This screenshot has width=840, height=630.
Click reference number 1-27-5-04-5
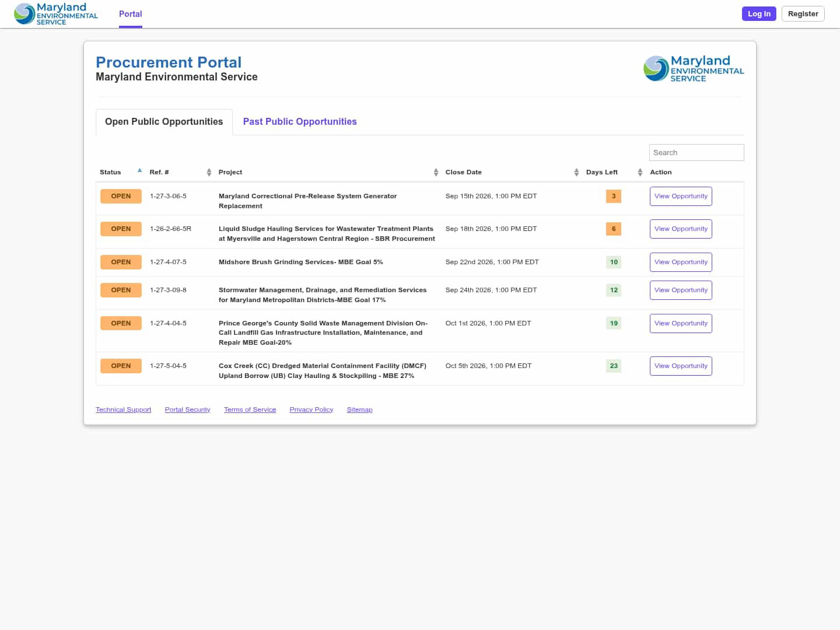168,366
